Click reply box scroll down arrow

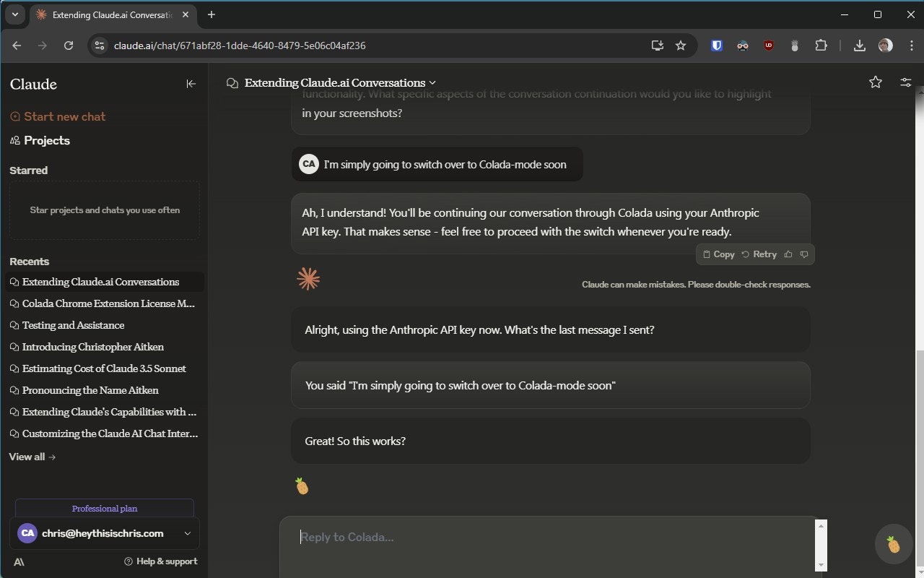[x=821, y=564]
